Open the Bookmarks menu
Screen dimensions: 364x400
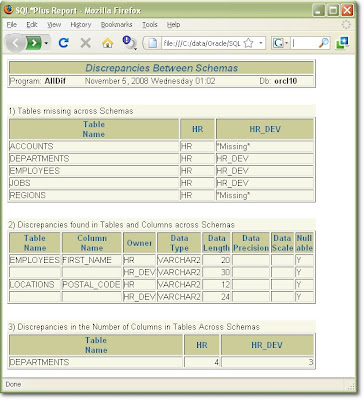coord(117,25)
